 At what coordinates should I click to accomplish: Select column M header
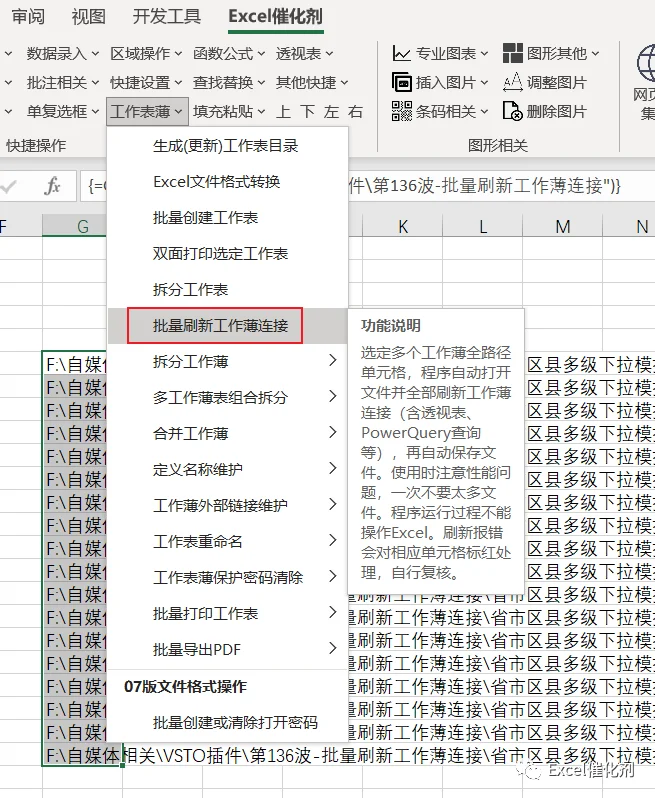[x=562, y=226]
